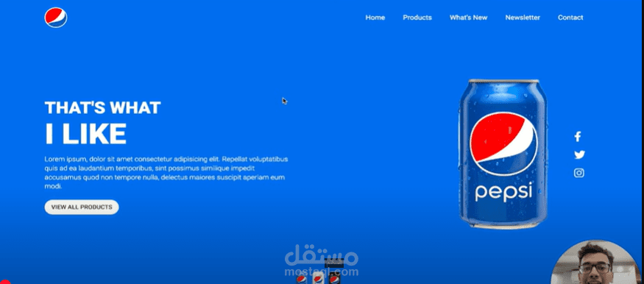The width and height of the screenshot is (644, 284).
Task: Click the VIEW ALL PRODUCTS button
Action: (x=82, y=207)
